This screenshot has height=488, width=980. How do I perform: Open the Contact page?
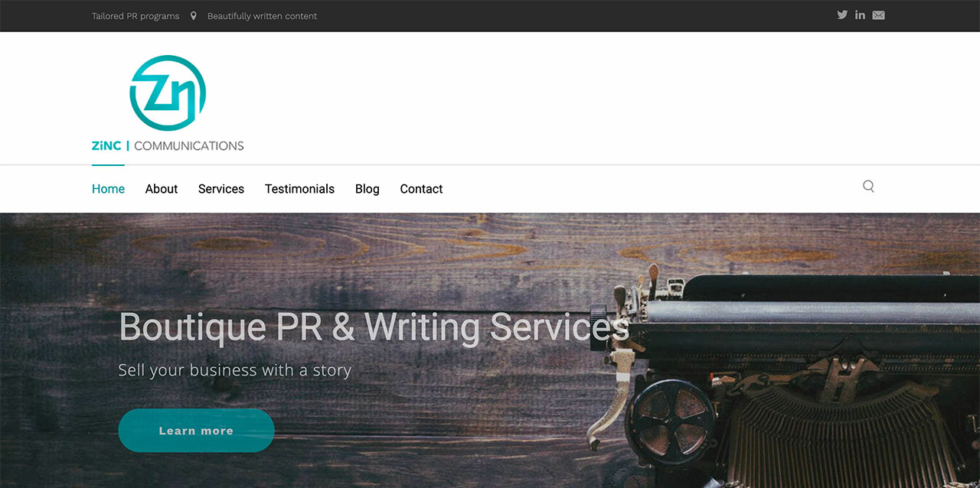(x=421, y=189)
